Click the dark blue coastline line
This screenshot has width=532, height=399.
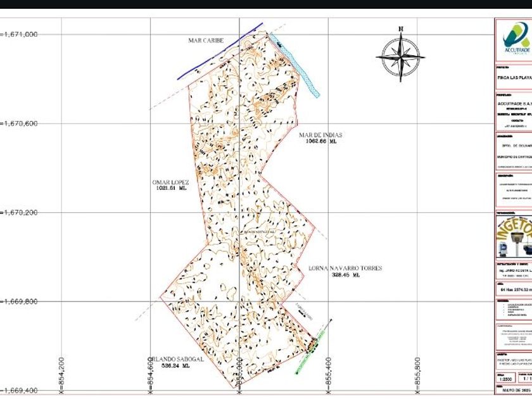(x=220, y=51)
